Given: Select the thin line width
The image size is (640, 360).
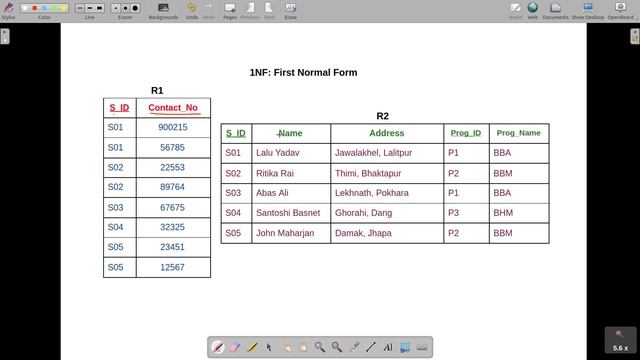Looking at the screenshot, I should click(80, 8).
